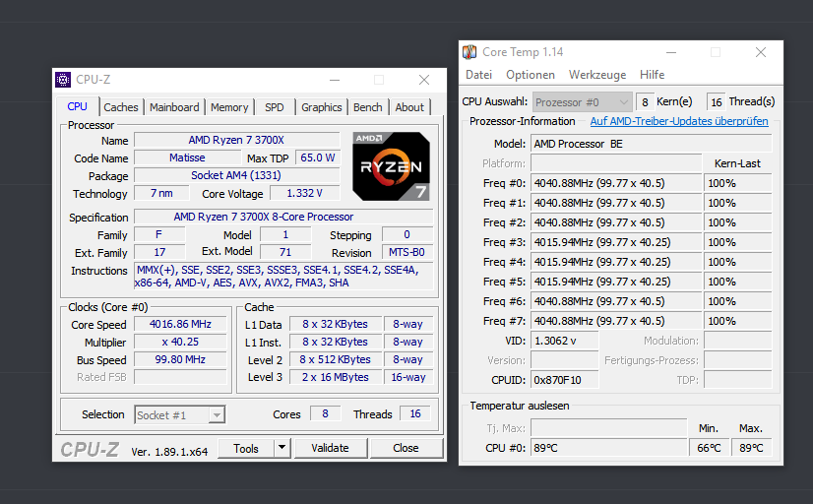Click the Thread(s) count value 16
This screenshot has height=504, width=813.
[716, 102]
